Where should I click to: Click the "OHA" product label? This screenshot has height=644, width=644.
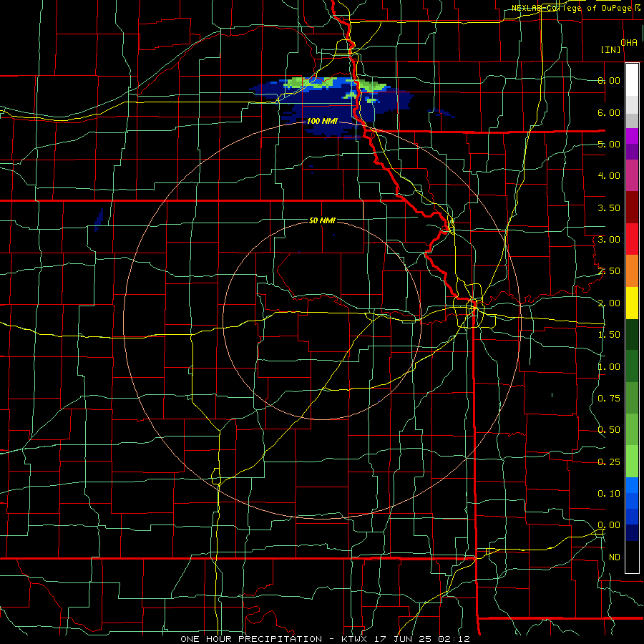tap(629, 43)
